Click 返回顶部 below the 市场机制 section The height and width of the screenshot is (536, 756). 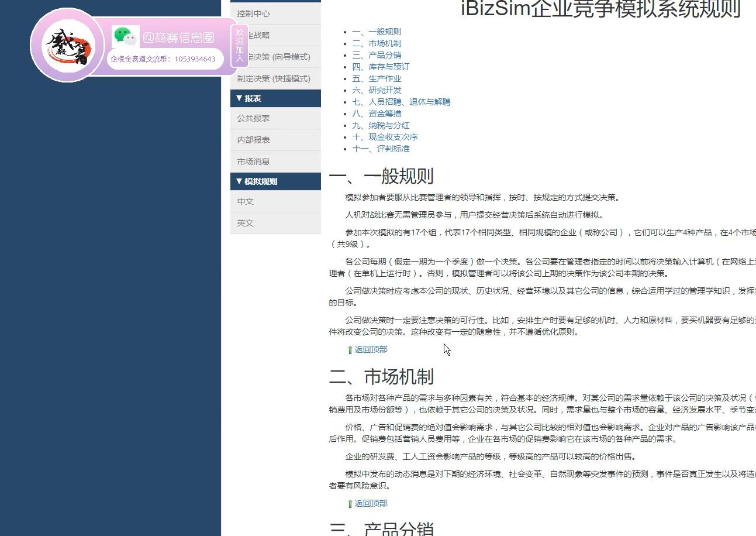click(371, 503)
